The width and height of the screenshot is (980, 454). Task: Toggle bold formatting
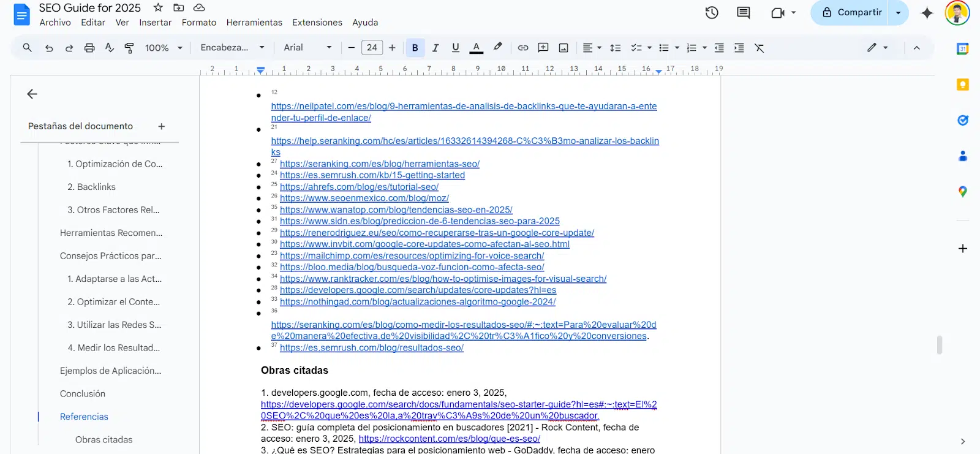[415, 48]
